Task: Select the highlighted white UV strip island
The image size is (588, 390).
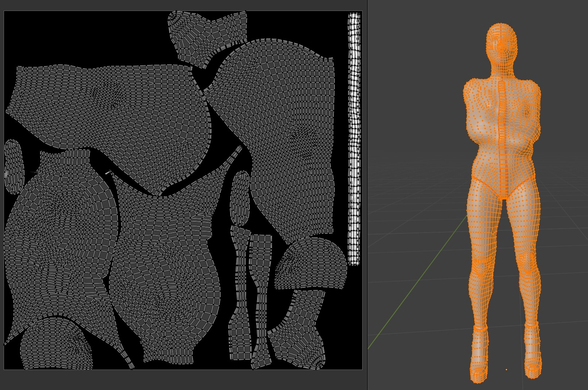Action: pyautogui.click(x=354, y=139)
